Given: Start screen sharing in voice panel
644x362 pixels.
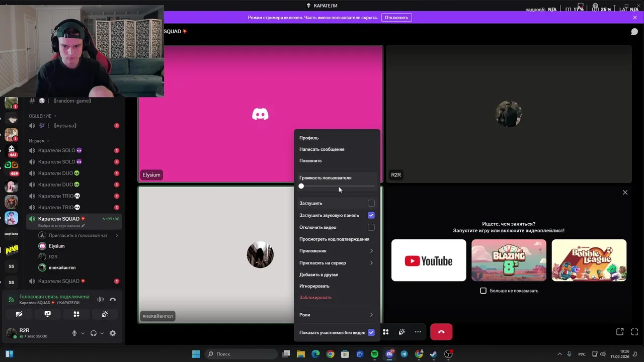Looking at the screenshot, I should (48, 314).
